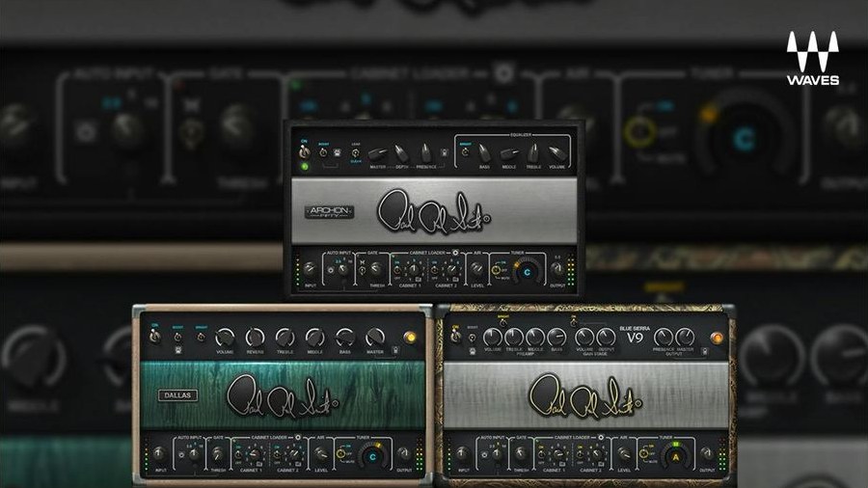Open Blue Sierra Cabinet 1 folder icon
This screenshot has width=868, height=488.
(x=562, y=464)
